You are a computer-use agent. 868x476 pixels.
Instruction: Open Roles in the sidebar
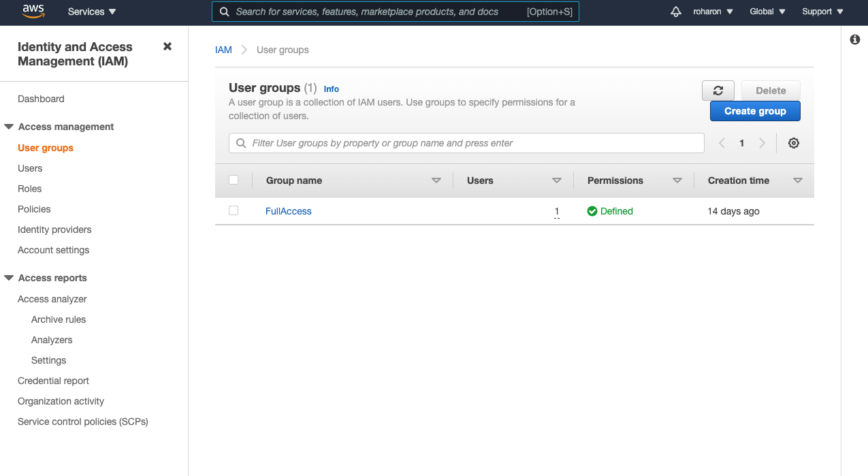click(x=29, y=189)
